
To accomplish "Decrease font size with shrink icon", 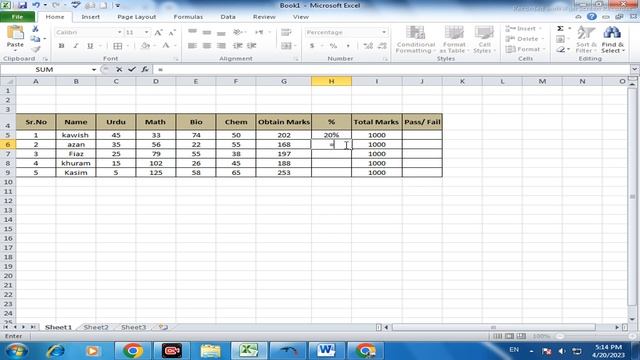I will point(172,32).
